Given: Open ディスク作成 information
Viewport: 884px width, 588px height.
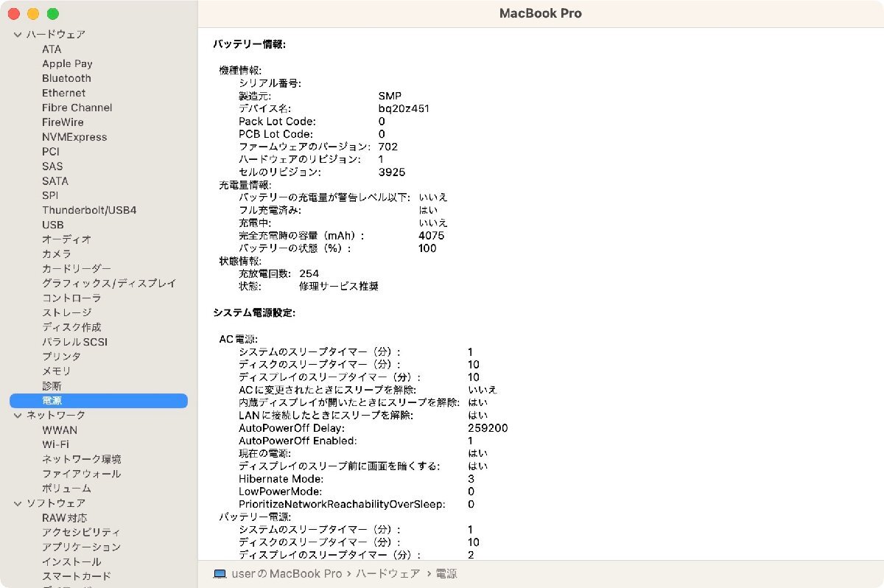Looking at the screenshot, I should [x=71, y=327].
